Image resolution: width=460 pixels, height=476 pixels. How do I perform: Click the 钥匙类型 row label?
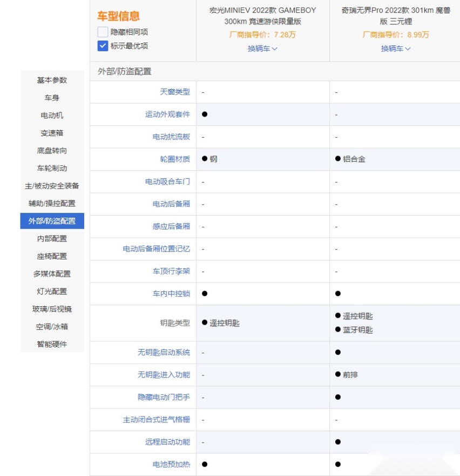[175, 323]
